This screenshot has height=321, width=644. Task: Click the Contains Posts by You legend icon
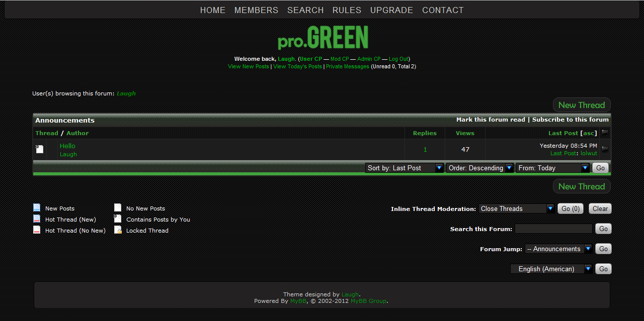(x=118, y=219)
